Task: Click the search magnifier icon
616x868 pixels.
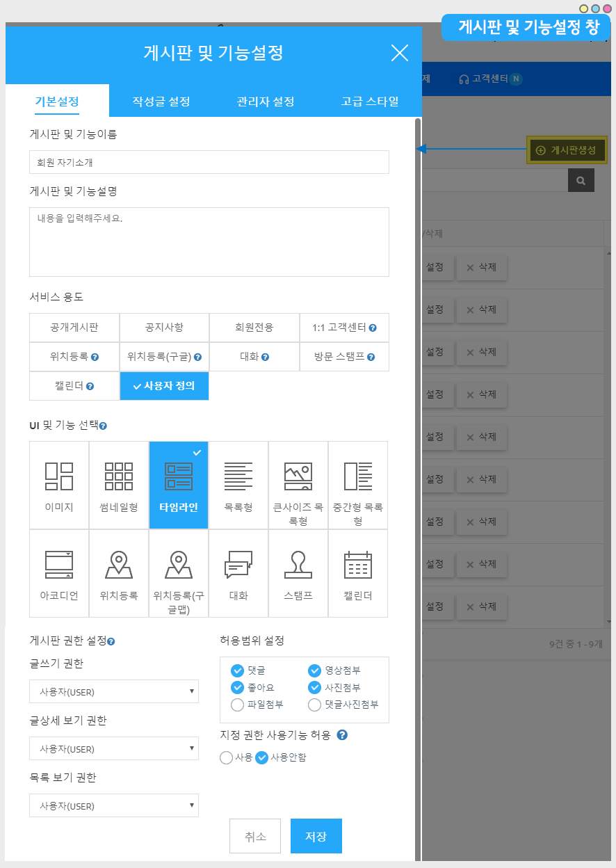Action: pyautogui.click(x=581, y=179)
